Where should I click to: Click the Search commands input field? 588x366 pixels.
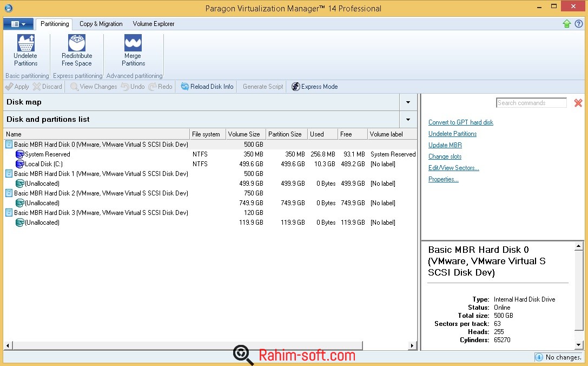[x=531, y=103]
